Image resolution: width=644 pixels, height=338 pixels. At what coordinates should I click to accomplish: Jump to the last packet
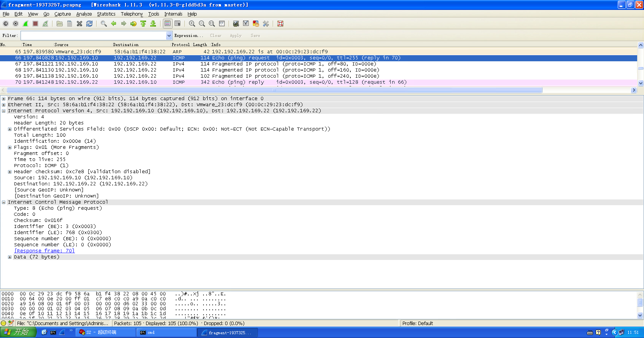pos(153,24)
